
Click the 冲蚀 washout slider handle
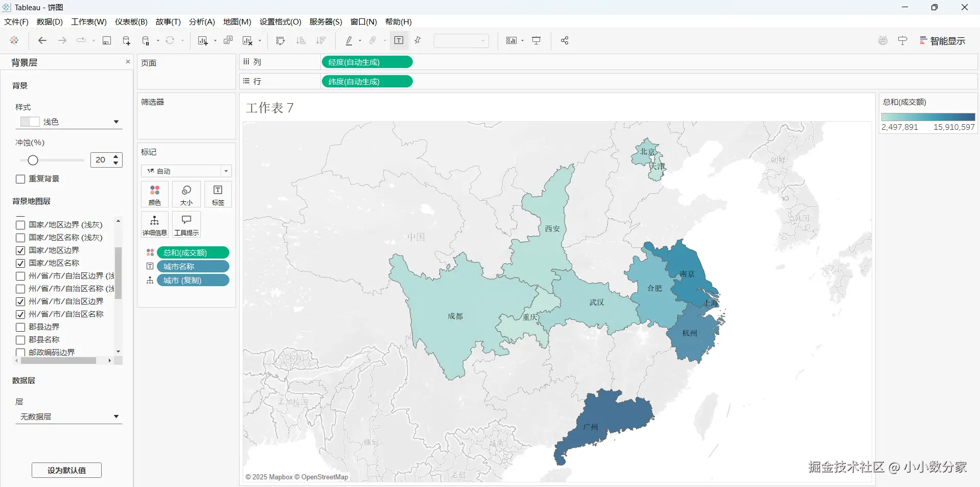[33, 160]
